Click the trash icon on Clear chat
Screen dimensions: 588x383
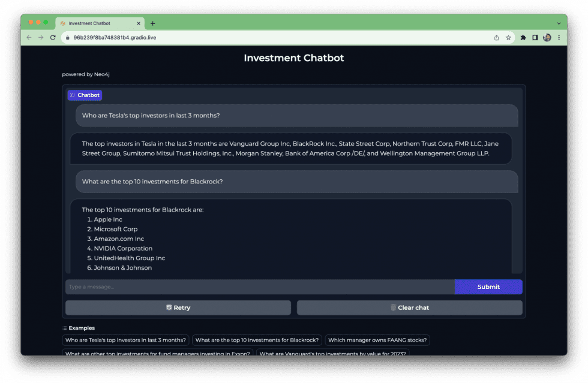pyautogui.click(x=393, y=307)
